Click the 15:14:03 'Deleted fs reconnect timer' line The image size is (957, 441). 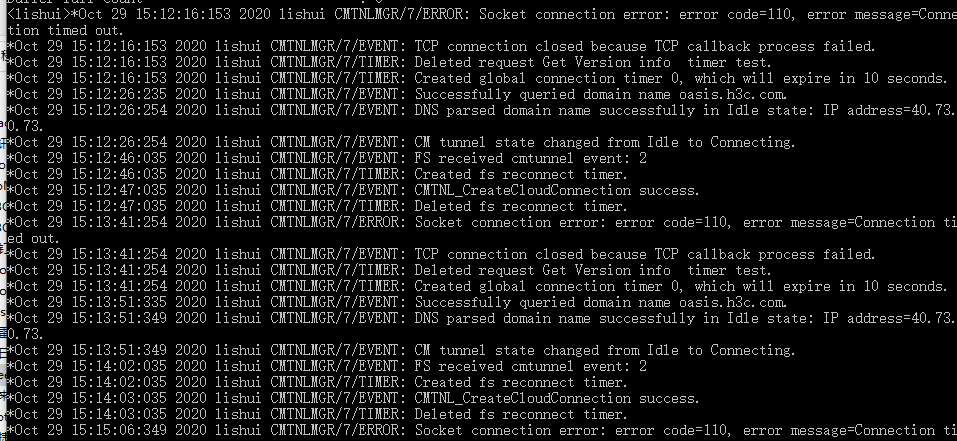pyautogui.click(x=520, y=414)
